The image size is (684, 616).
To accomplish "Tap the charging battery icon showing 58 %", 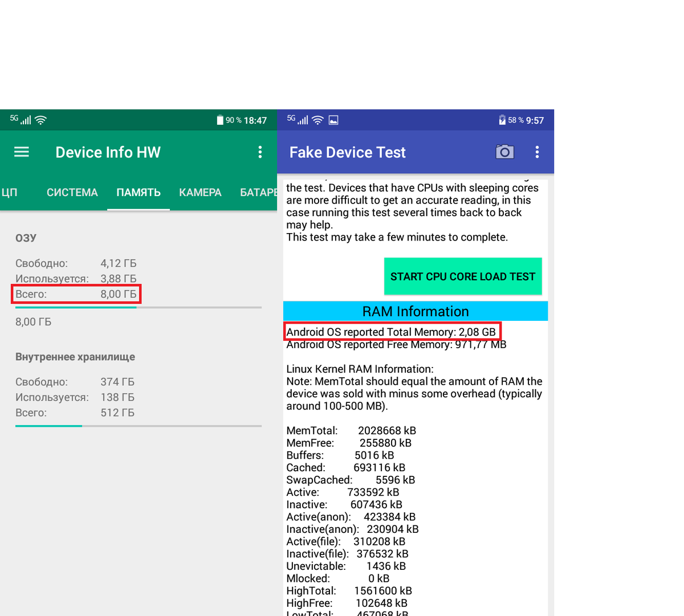I will [x=502, y=120].
